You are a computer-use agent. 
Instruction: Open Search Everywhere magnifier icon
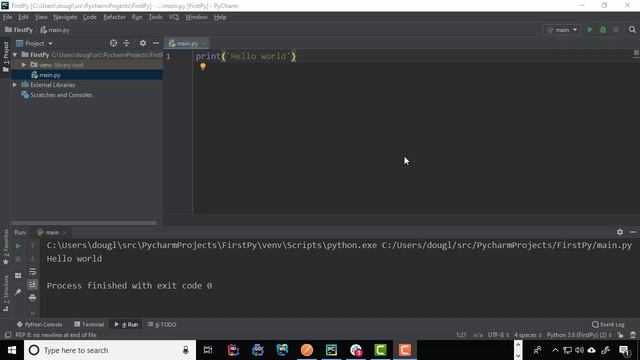click(632, 30)
